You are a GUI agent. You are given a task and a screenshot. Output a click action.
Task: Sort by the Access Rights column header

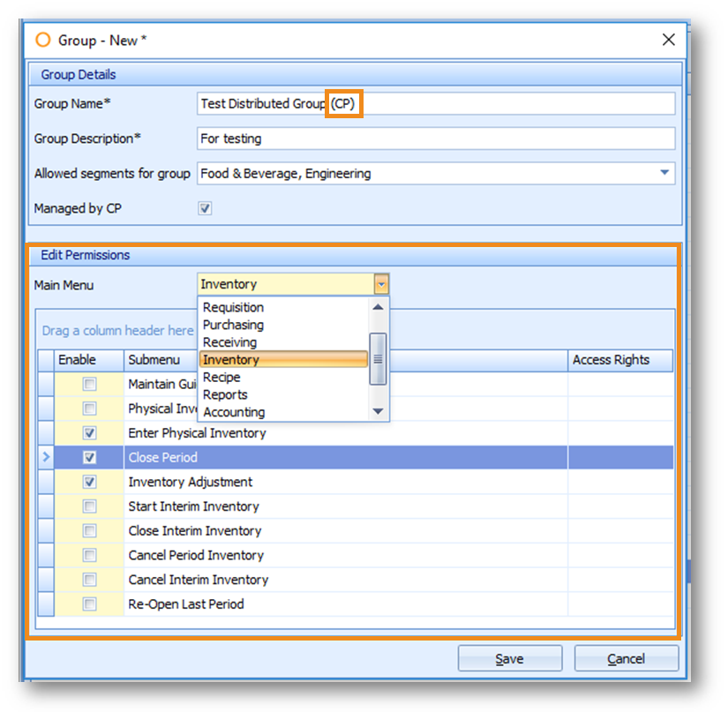point(619,360)
